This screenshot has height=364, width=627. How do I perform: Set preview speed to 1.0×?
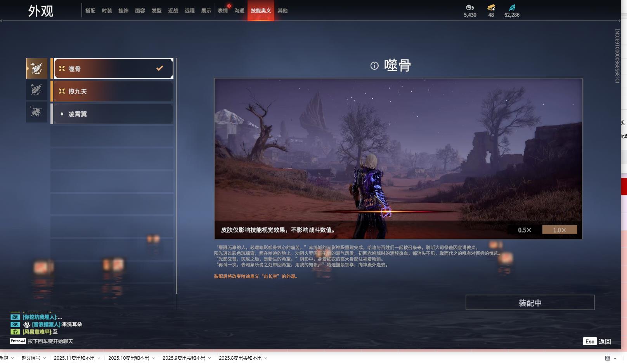(559, 230)
